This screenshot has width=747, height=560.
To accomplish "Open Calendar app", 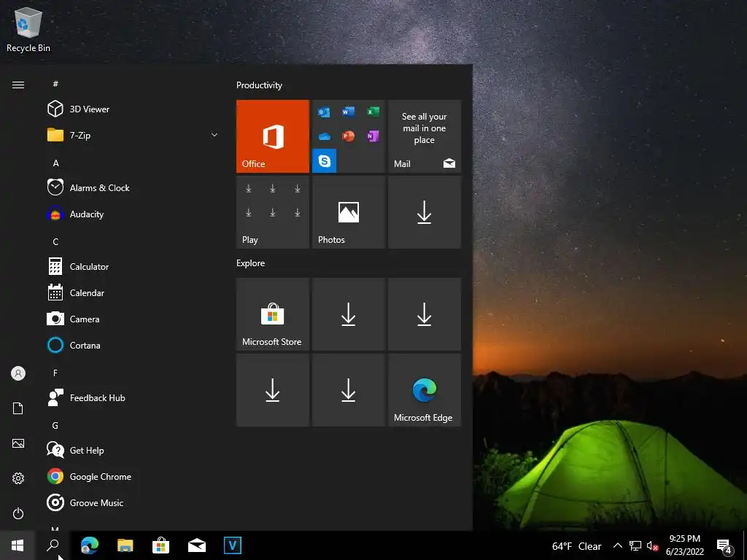I will tap(133, 293).
